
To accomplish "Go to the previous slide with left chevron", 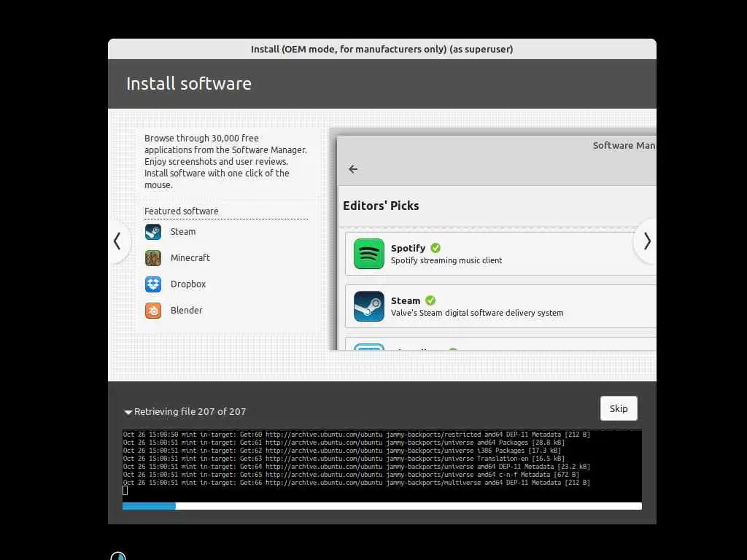I will pos(117,241).
